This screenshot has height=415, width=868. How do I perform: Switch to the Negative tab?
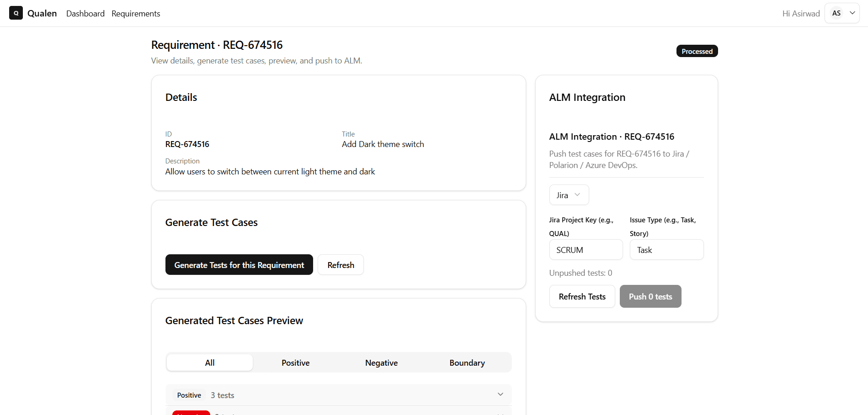click(x=381, y=362)
